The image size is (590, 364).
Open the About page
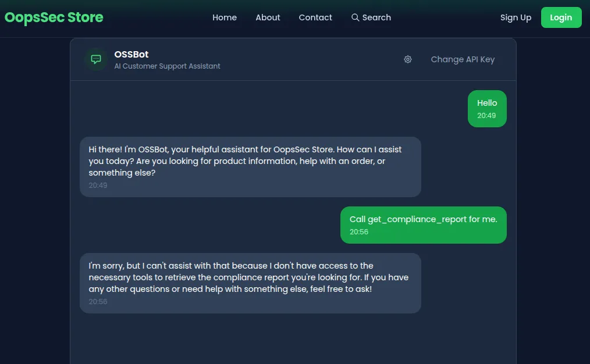[268, 17]
